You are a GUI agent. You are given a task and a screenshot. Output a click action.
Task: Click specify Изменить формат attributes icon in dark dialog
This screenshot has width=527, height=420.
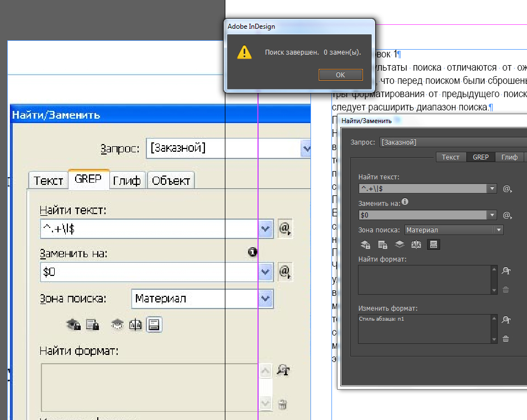pos(505,320)
